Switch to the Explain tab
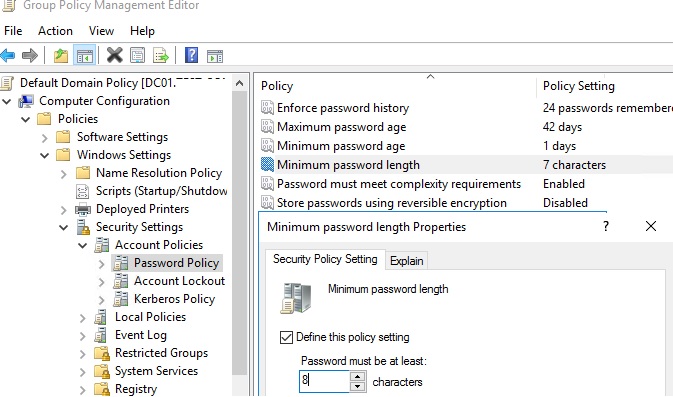The height and width of the screenshot is (397, 673). [x=406, y=261]
